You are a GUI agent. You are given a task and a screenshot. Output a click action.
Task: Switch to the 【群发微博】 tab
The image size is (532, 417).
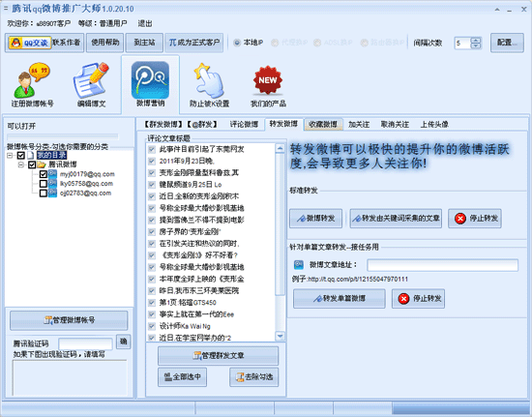[x=163, y=124]
